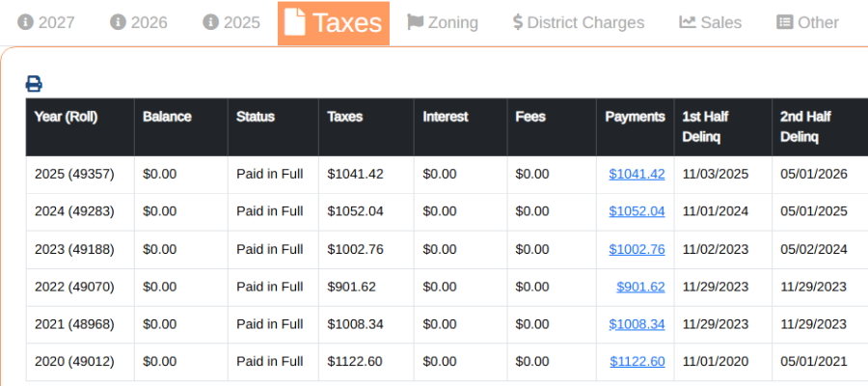Click the Balance column header
Viewport: 868px width, 386px height.
point(181,127)
